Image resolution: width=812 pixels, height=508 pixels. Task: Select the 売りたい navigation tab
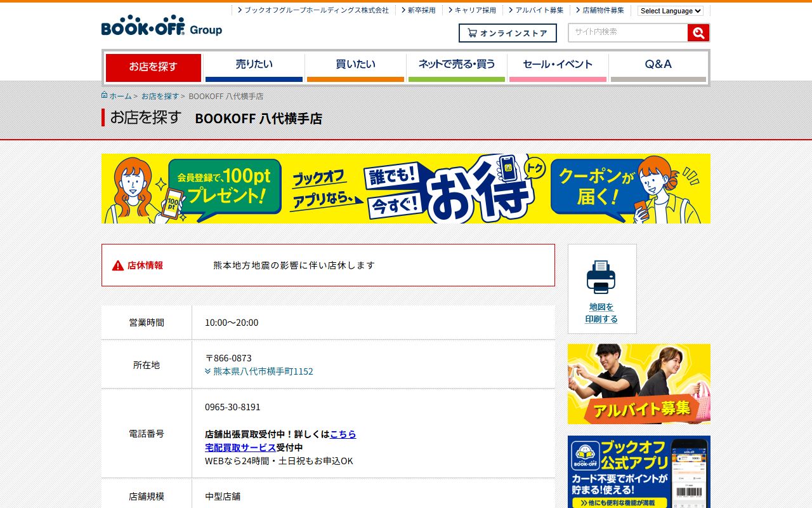(x=254, y=67)
